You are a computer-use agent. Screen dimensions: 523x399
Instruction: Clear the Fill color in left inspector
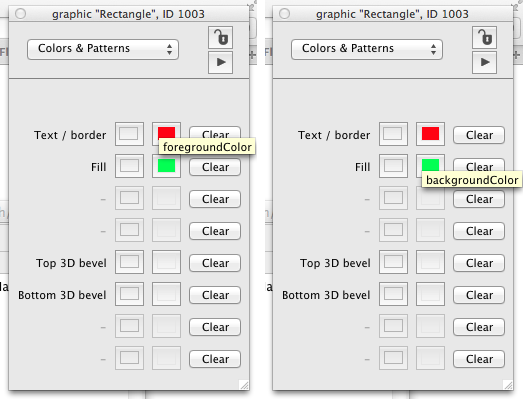pos(215,167)
